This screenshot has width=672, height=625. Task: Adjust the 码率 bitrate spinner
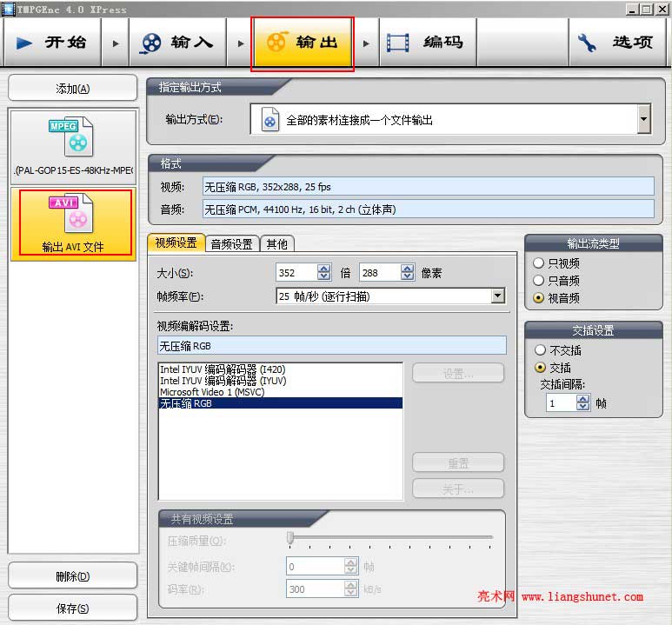click(x=350, y=588)
